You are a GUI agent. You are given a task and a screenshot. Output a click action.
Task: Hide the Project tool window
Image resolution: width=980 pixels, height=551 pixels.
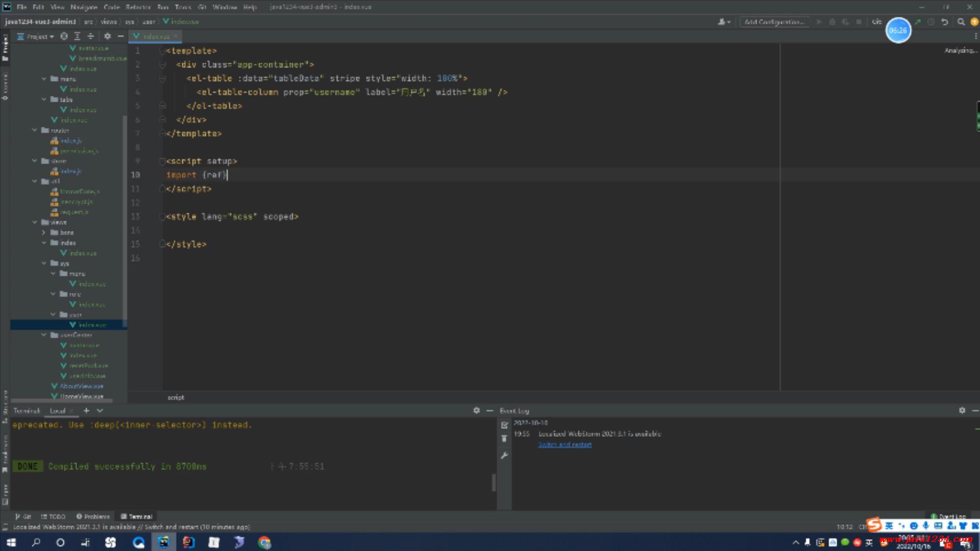[120, 36]
